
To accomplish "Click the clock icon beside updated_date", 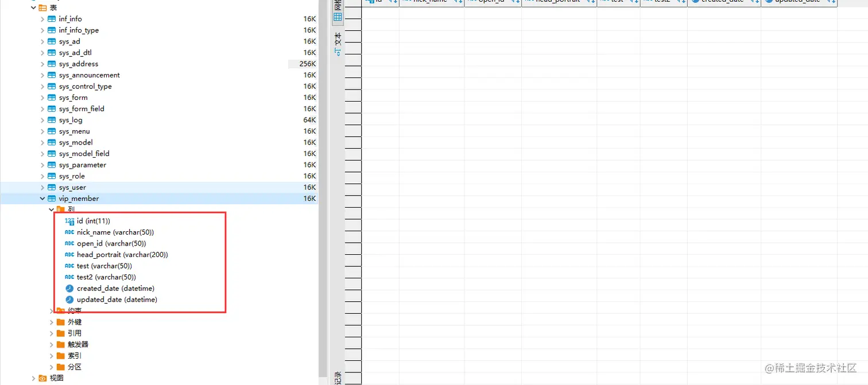I will (69, 300).
